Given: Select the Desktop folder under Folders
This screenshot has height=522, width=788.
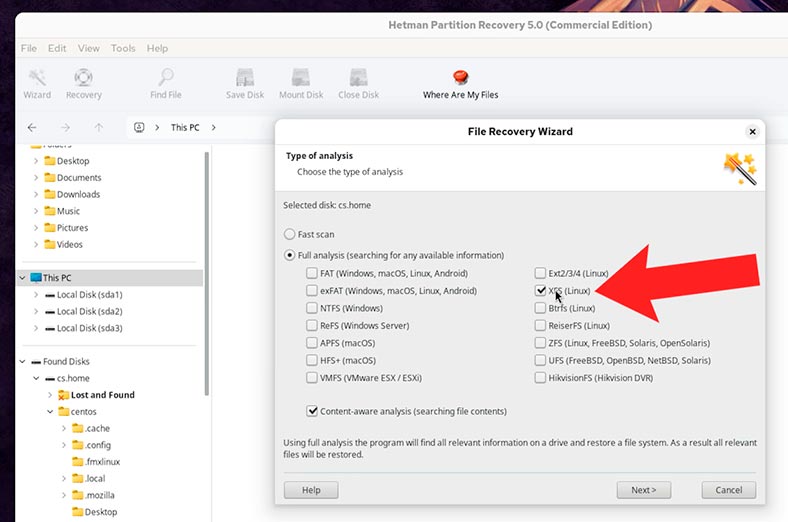Looking at the screenshot, I should point(73,161).
